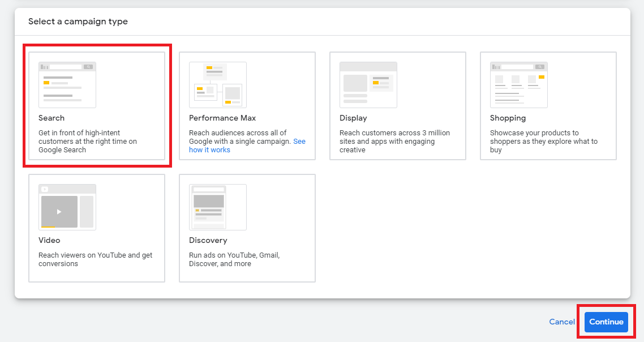
Task: Click the 'Video' card title
Action: (x=49, y=240)
